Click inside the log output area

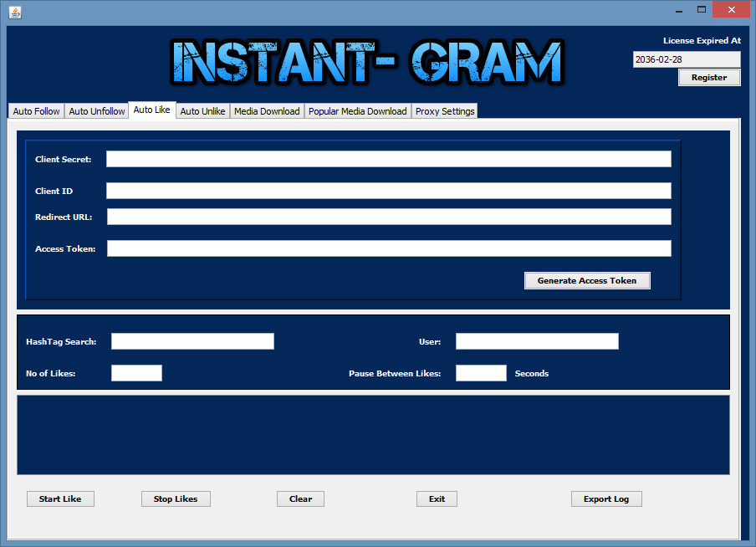click(373, 435)
